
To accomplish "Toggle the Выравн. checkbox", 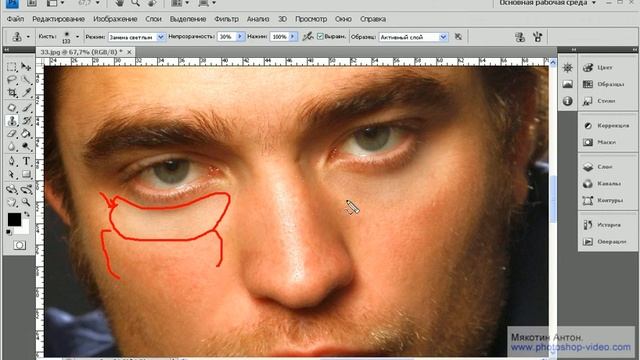I will (320, 37).
